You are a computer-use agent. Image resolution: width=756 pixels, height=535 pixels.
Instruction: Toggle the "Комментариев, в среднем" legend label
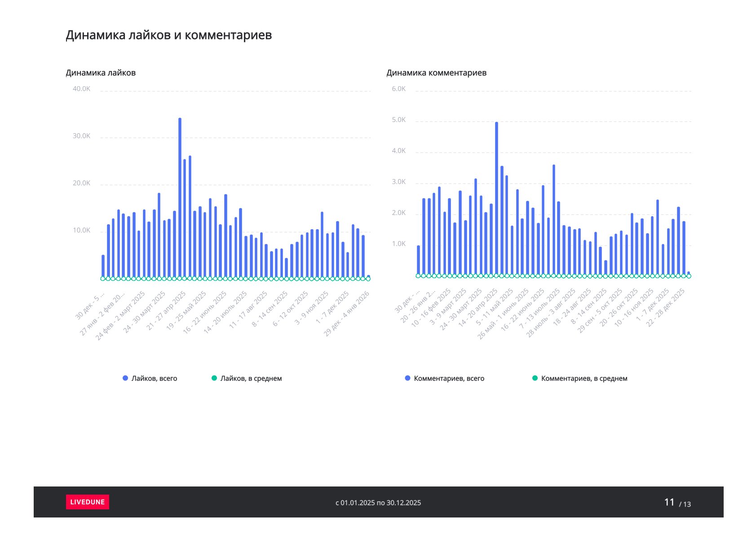pyautogui.click(x=584, y=378)
